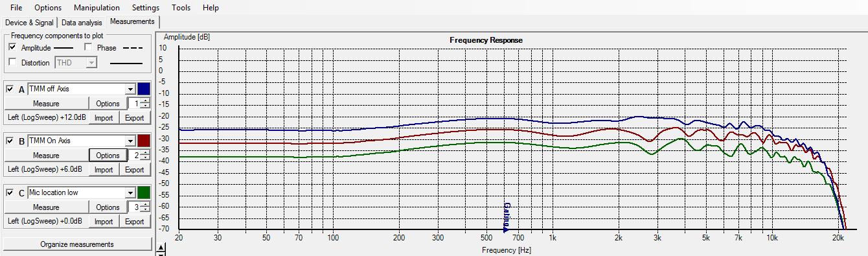Open Options for measurement A
868x256 pixels.
click(108, 104)
